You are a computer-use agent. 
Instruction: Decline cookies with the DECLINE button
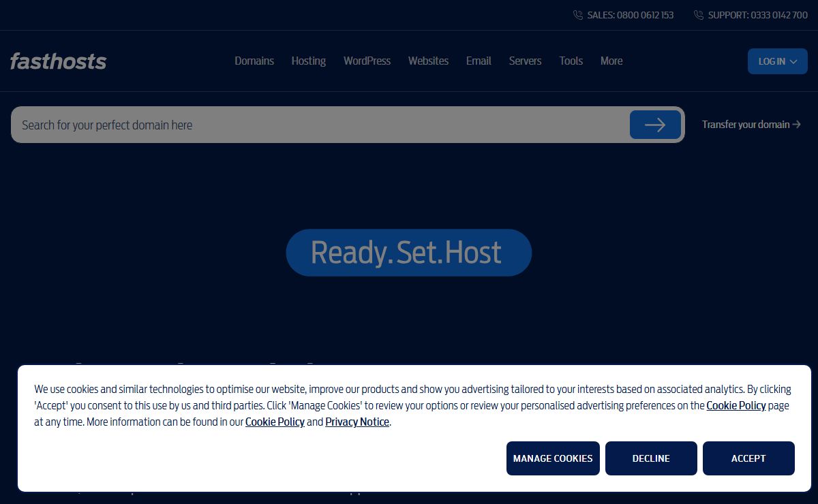(651, 458)
